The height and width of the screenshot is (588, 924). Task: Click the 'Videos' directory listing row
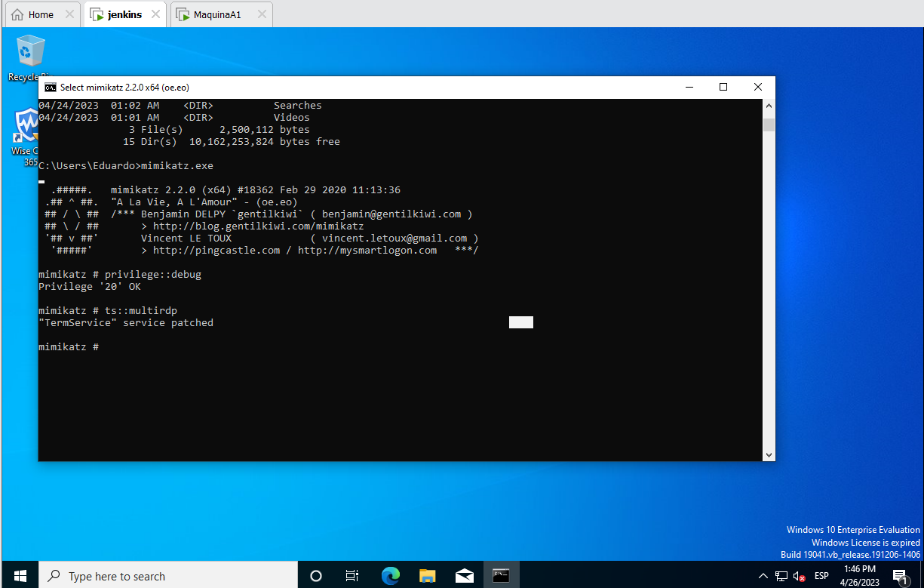pyautogui.click(x=174, y=118)
